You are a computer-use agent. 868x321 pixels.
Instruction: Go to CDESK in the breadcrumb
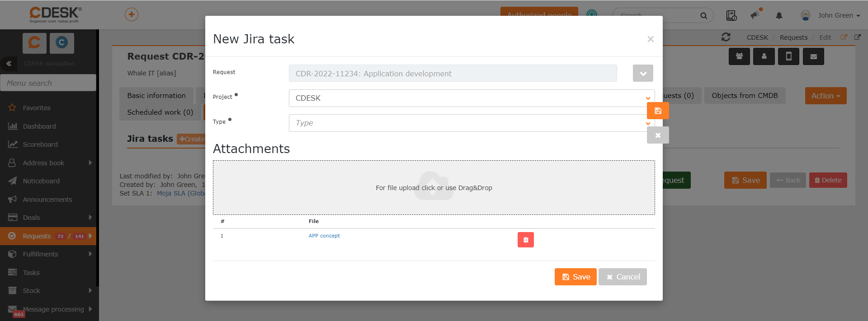(x=757, y=37)
